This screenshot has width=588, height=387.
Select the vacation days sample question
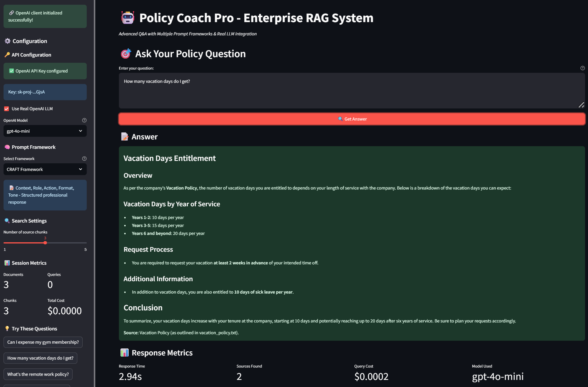coord(40,358)
